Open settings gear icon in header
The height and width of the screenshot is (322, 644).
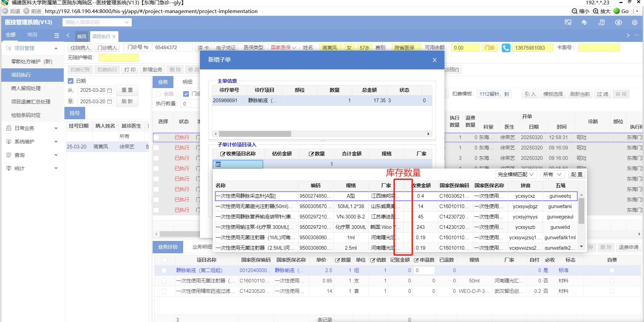635,22
